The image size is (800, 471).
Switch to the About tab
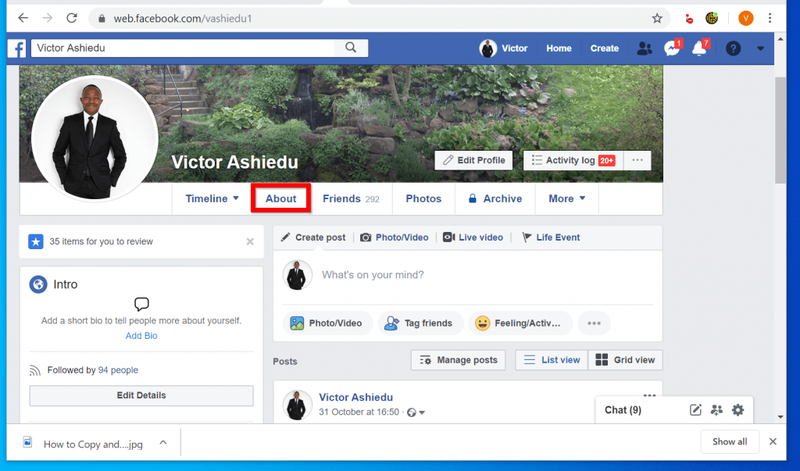(x=281, y=199)
